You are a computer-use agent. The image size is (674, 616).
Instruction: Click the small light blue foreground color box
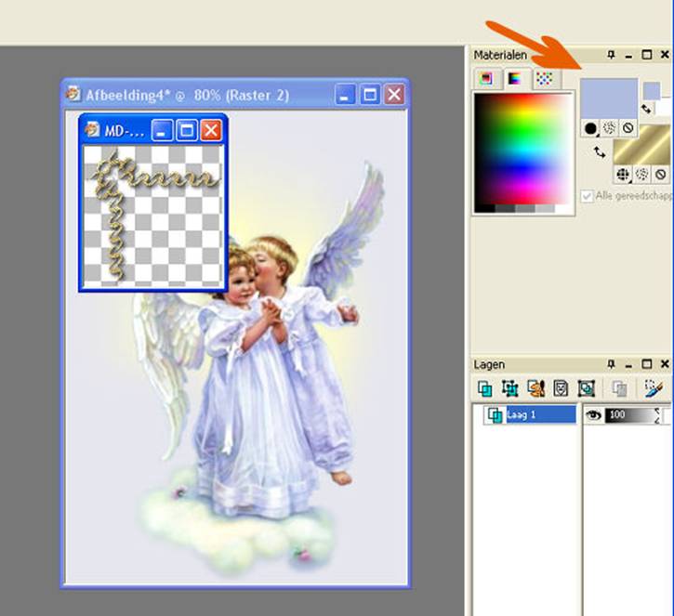[x=652, y=91]
